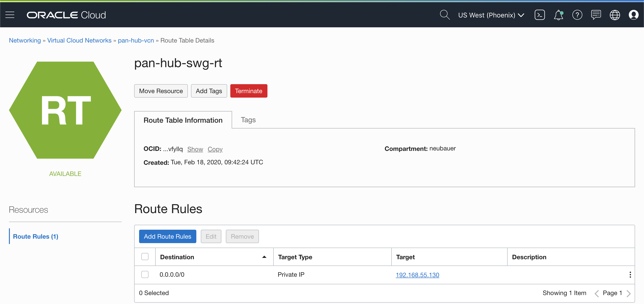Open the notifications bell

(x=558, y=15)
